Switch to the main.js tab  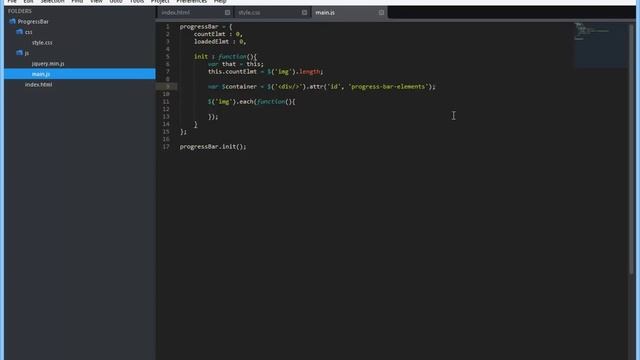325,13
